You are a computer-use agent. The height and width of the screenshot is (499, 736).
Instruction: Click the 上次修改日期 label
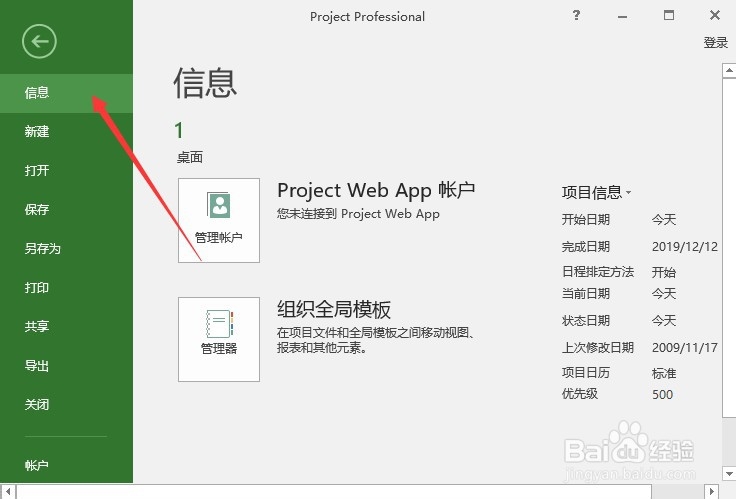pos(598,347)
